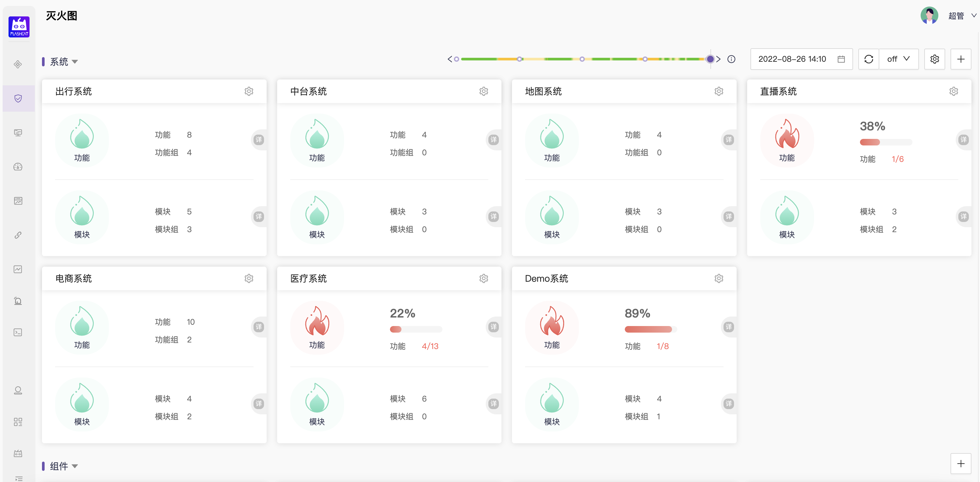Select the gauge/metrics icon in the sidebar

(x=18, y=166)
